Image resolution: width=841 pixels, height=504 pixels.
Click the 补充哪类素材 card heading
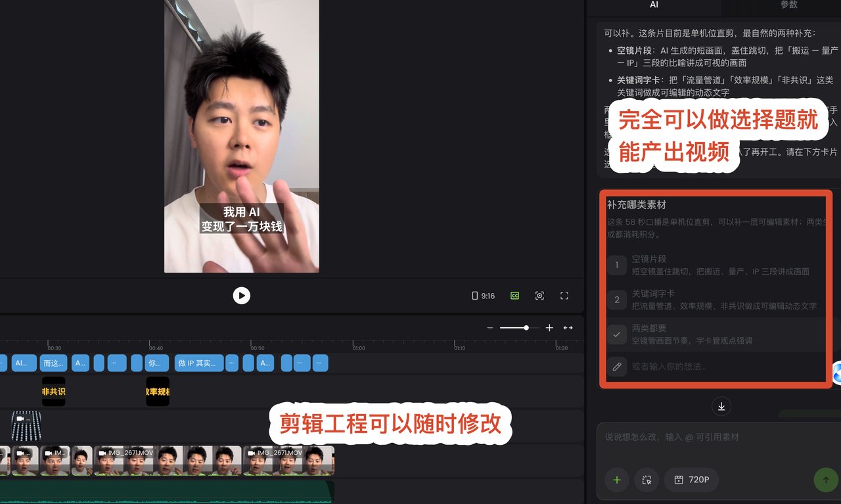tap(637, 205)
